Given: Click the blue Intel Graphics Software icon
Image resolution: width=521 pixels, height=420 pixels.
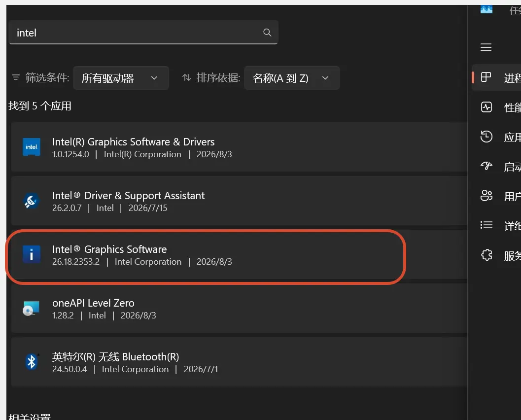Looking at the screenshot, I should click(x=32, y=254).
